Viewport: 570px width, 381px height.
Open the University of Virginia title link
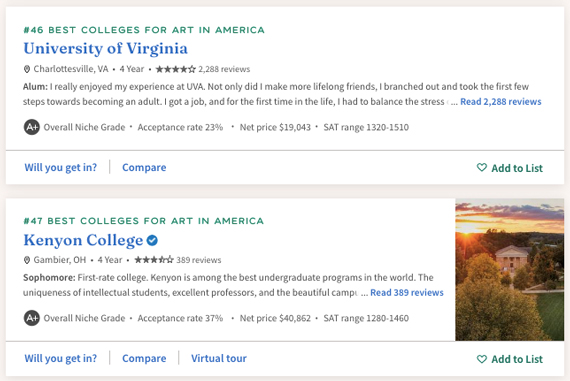tap(105, 49)
